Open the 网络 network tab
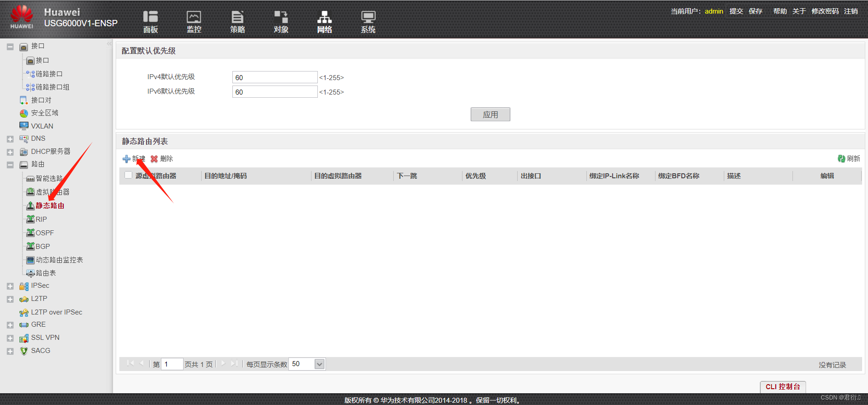 pyautogui.click(x=324, y=22)
